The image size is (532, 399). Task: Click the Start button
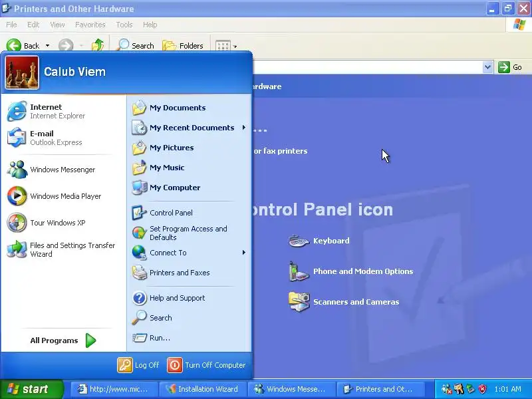coord(31,389)
